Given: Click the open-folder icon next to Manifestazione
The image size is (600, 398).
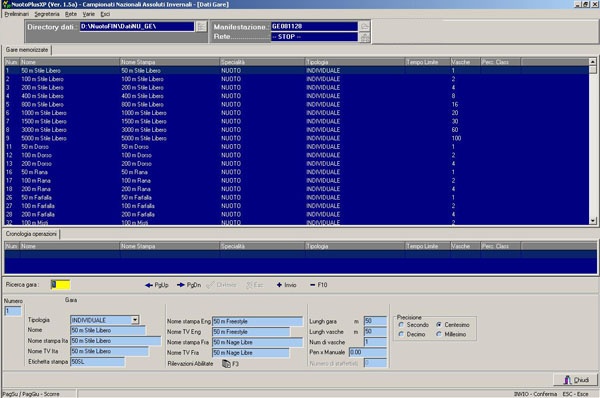Looking at the screenshot, I should click(365, 26).
